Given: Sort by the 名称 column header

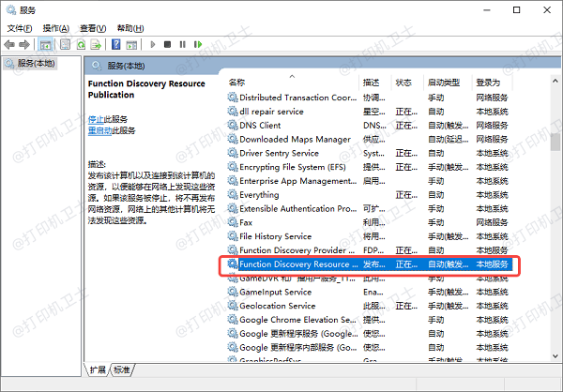Looking at the screenshot, I should point(292,83).
